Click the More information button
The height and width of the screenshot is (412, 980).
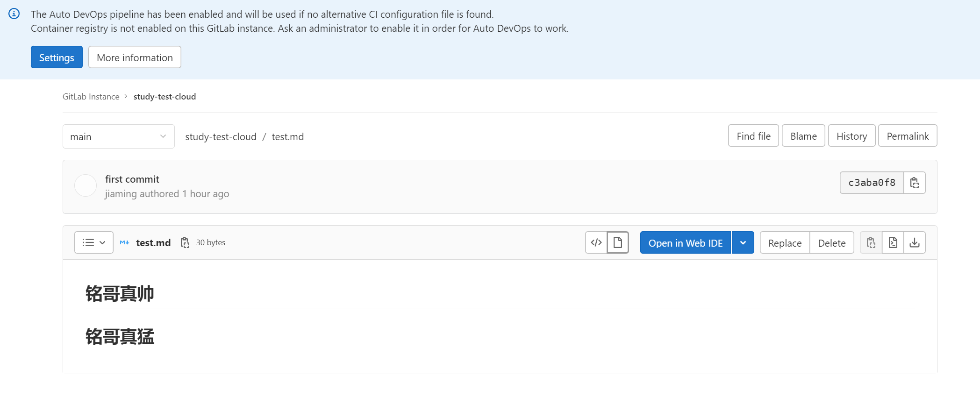pos(135,57)
